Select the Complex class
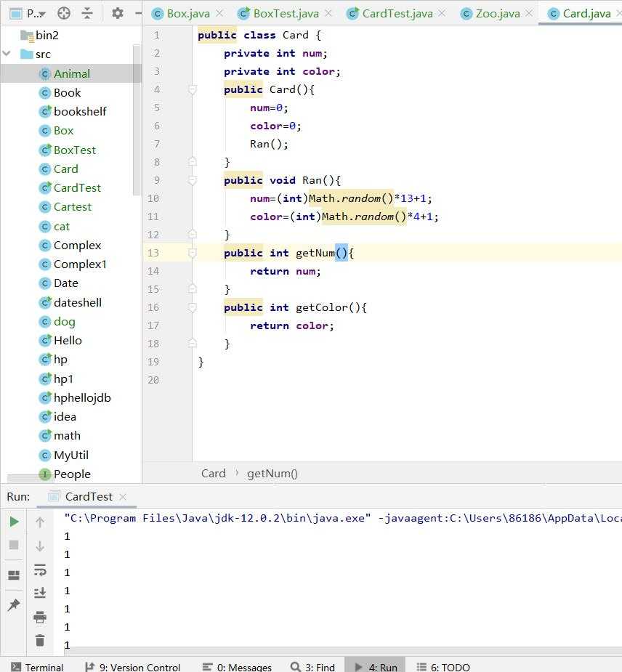The width and height of the screenshot is (622, 672). point(70,245)
